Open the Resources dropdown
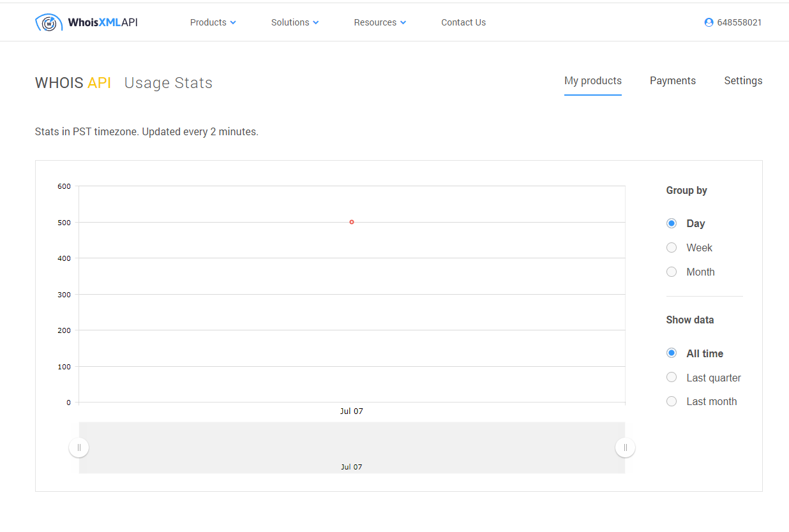Viewport: 789px width, 532px height. click(380, 22)
